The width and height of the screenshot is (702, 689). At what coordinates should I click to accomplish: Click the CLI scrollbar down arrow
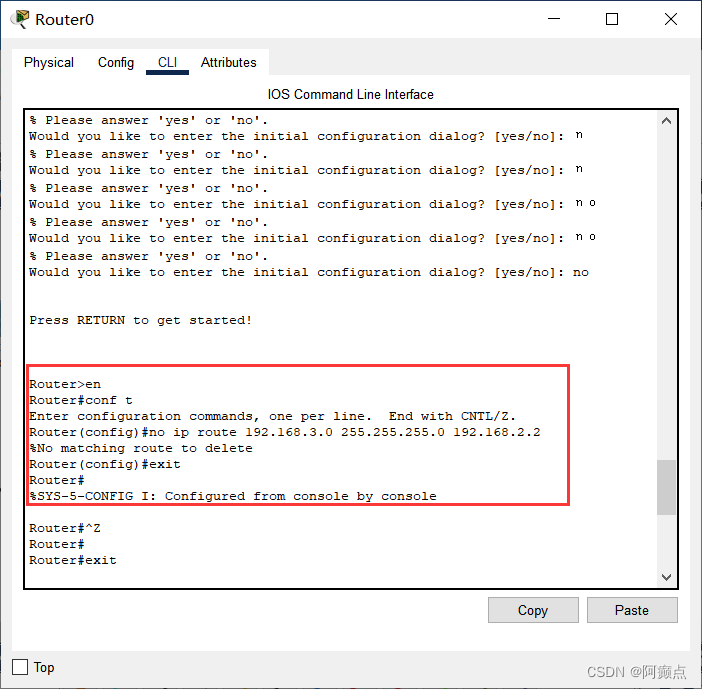[666, 577]
